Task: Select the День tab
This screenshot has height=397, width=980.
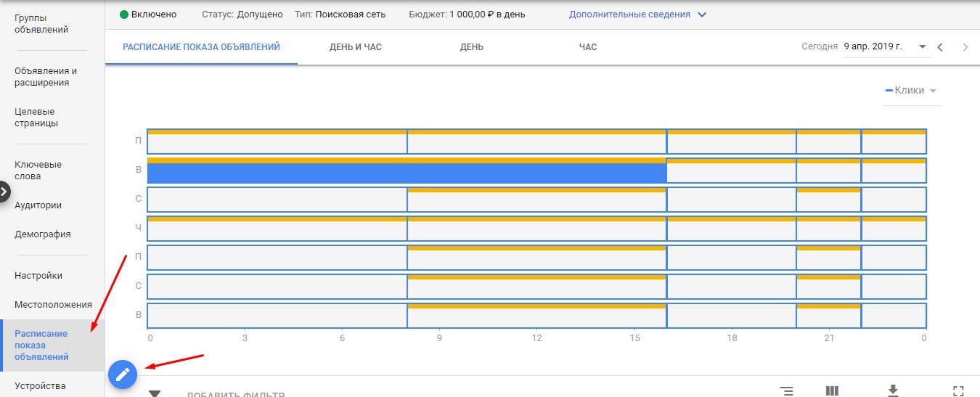Action: click(x=471, y=47)
